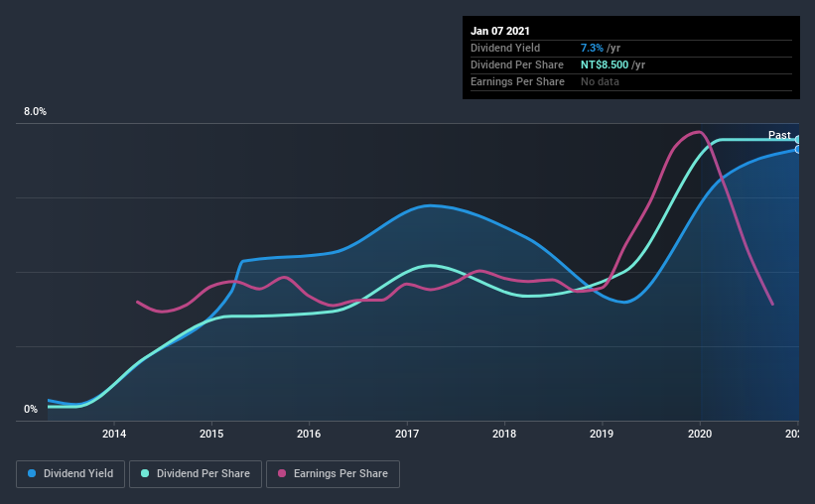Click the blue Dividend Yield legend dot
The image size is (815, 504).
click(32, 473)
